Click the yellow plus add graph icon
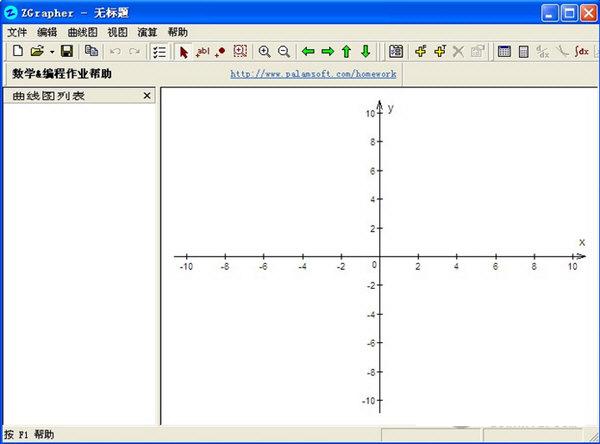600x444 pixels. point(421,51)
